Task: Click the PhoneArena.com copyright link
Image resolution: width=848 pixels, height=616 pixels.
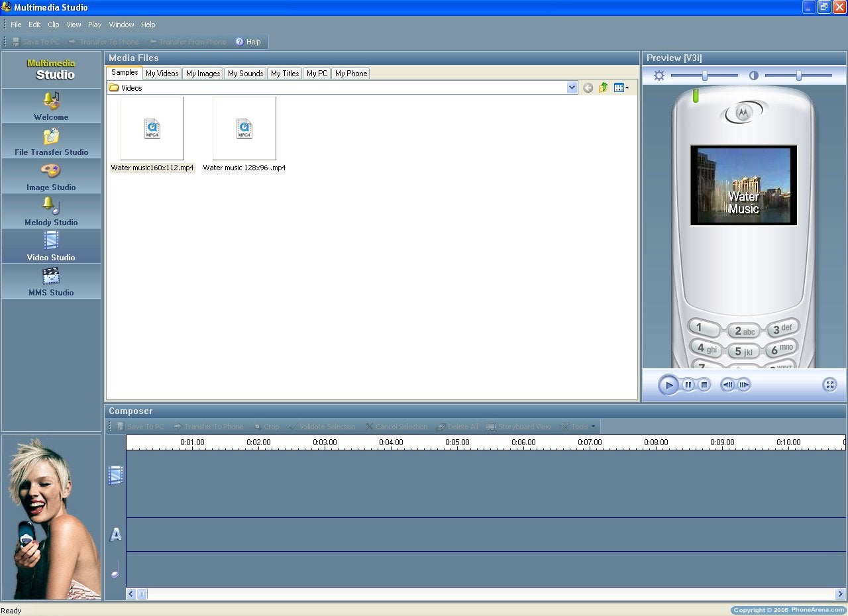Action: [788, 610]
